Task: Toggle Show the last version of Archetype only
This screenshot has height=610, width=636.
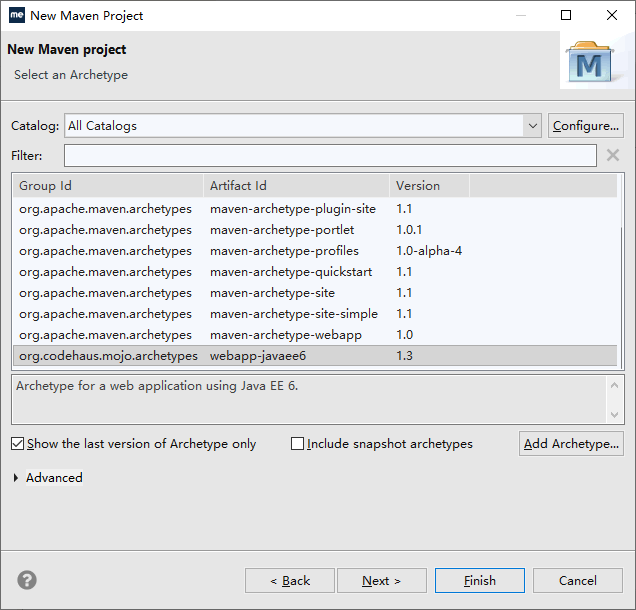Action: pyautogui.click(x=18, y=444)
